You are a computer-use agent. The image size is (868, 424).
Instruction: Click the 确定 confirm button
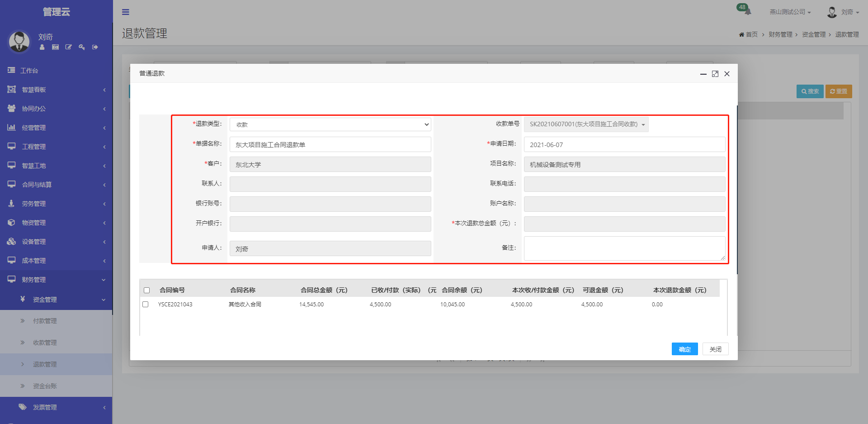coord(684,349)
